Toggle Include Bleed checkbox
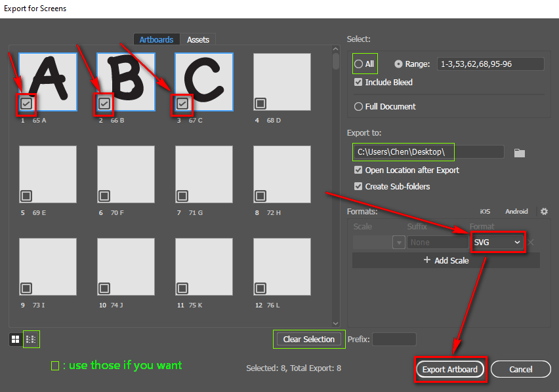559x392 pixels. [358, 83]
